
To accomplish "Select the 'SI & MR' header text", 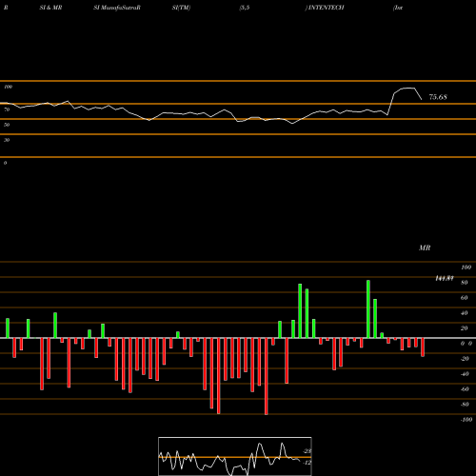I will click(x=50, y=8).
